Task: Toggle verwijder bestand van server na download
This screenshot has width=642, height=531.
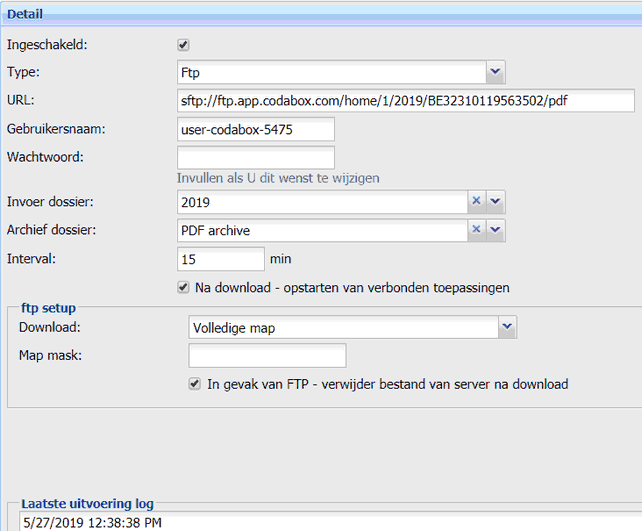Action: click(194, 384)
